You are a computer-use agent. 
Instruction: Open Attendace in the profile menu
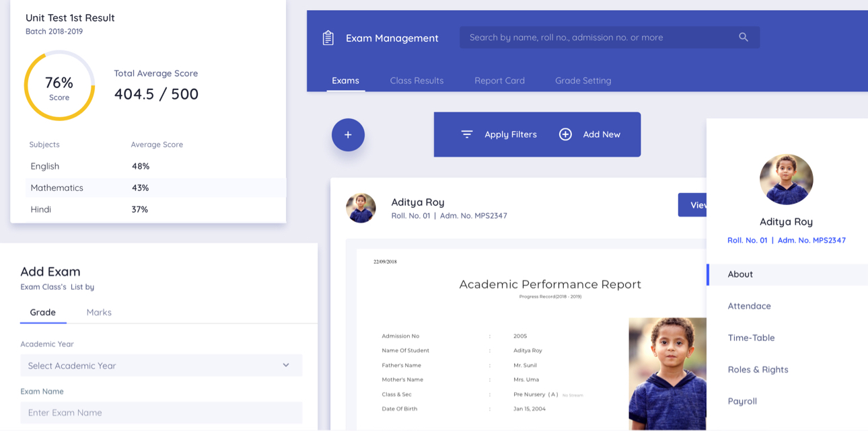(749, 306)
